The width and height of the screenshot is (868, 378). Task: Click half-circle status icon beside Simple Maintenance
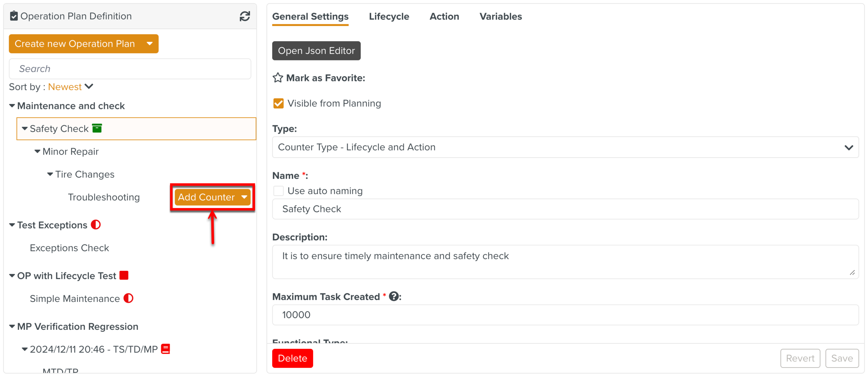[x=128, y=299]
